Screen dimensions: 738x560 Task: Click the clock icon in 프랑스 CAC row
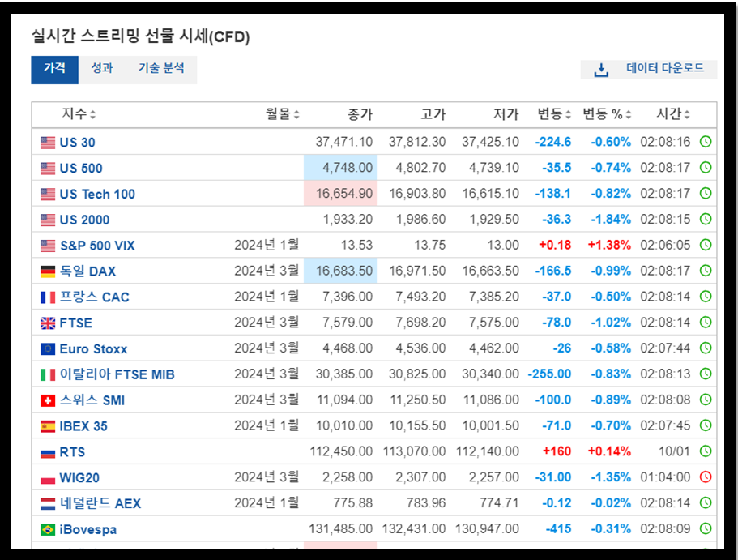(706, 297)
